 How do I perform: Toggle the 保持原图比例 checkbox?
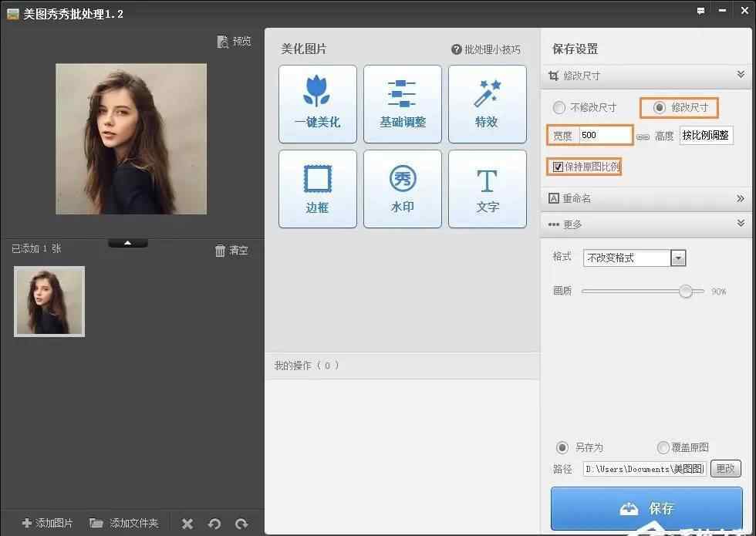558,167
